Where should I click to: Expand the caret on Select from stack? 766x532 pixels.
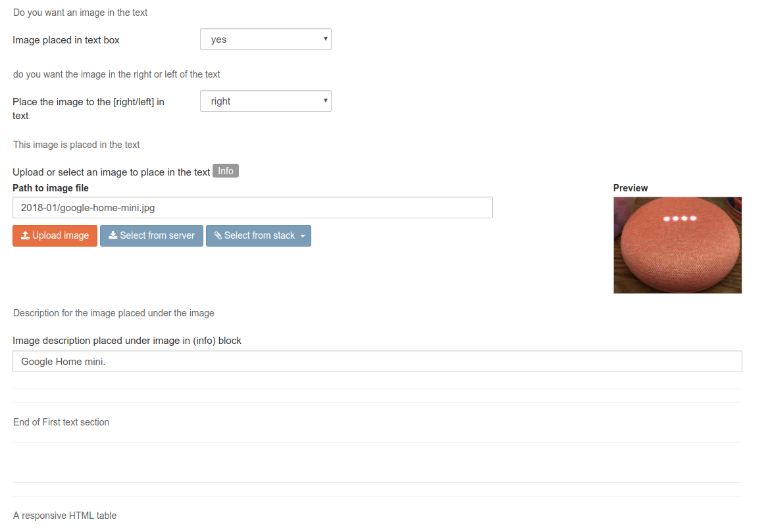tap(303, 236)
